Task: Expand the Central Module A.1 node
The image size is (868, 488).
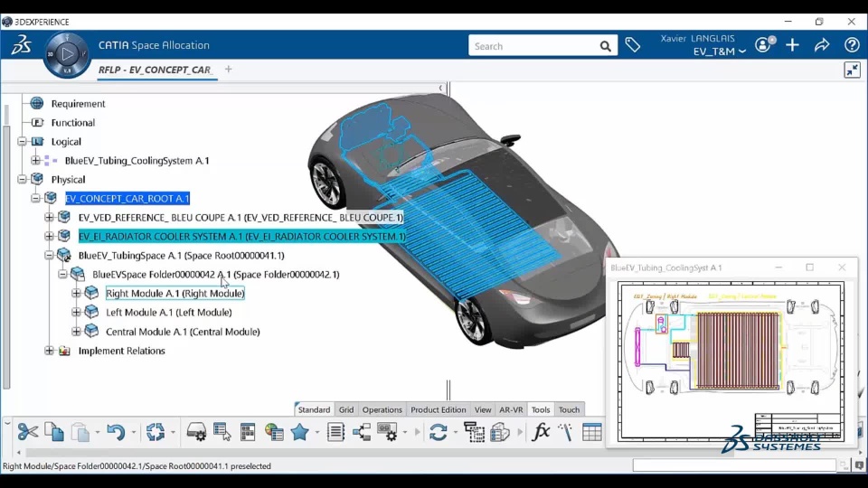Action: [x=76, y=332]
